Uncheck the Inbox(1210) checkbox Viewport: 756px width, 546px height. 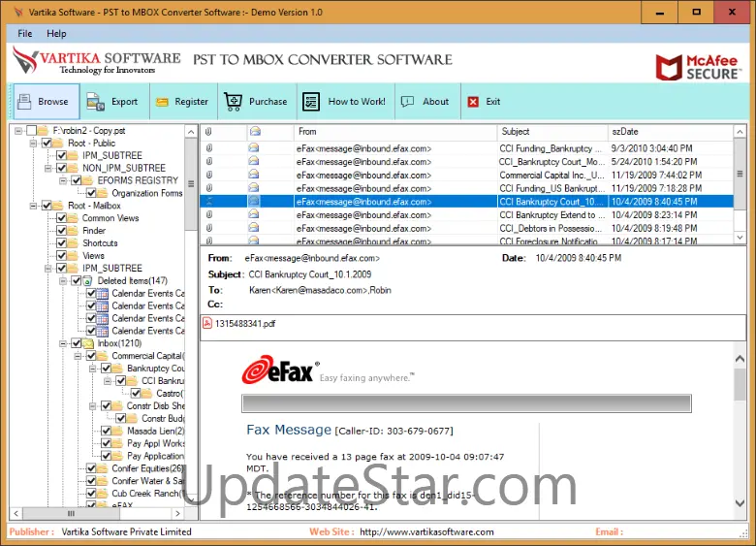[x=77, y=343]
